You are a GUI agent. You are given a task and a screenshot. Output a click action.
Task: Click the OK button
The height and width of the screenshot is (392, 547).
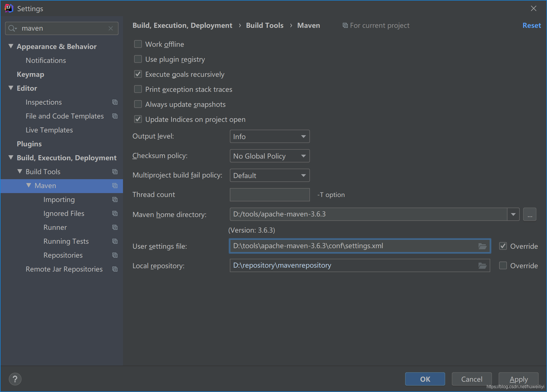tap(425, 379)
